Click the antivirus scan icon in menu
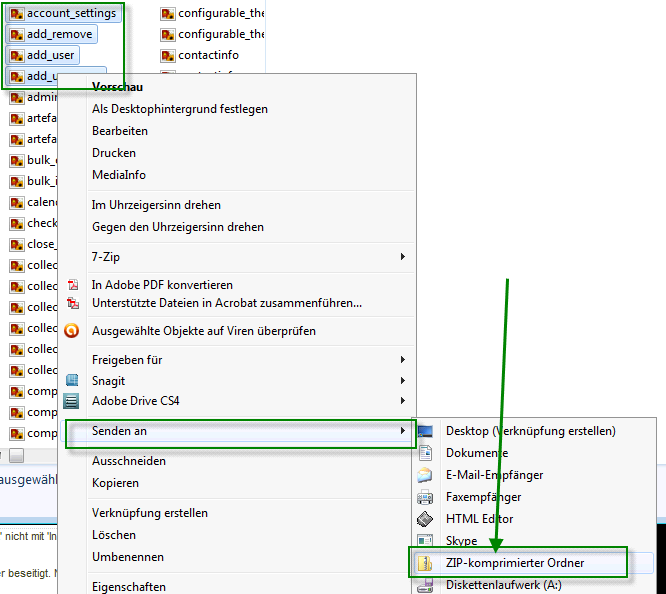 coord(72,331)
